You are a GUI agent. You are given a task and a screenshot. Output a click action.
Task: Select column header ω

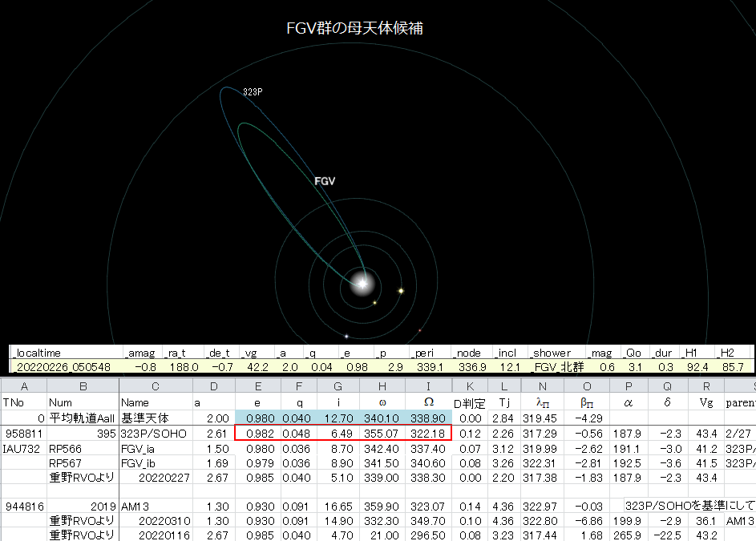(384, 402)
